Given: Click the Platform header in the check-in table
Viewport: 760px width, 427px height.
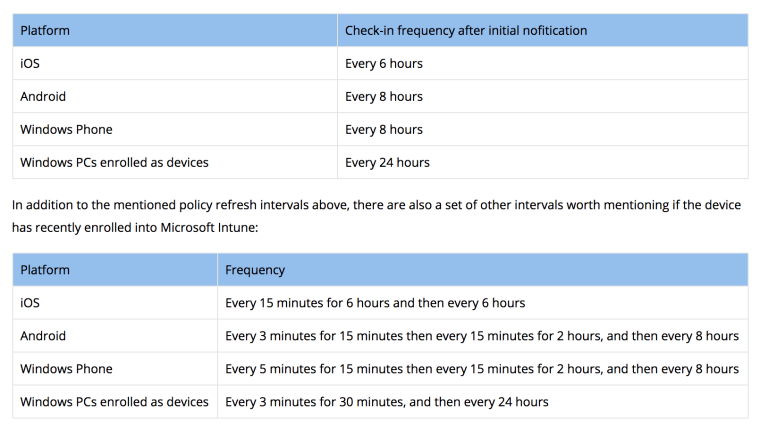Looking at the screenshot, I should [x=45, y=30].
